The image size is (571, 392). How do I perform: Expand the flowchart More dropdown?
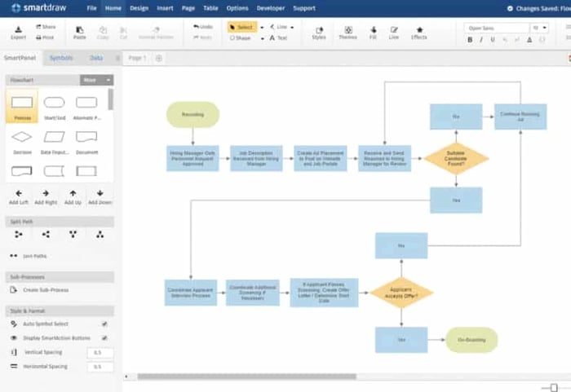96,80
